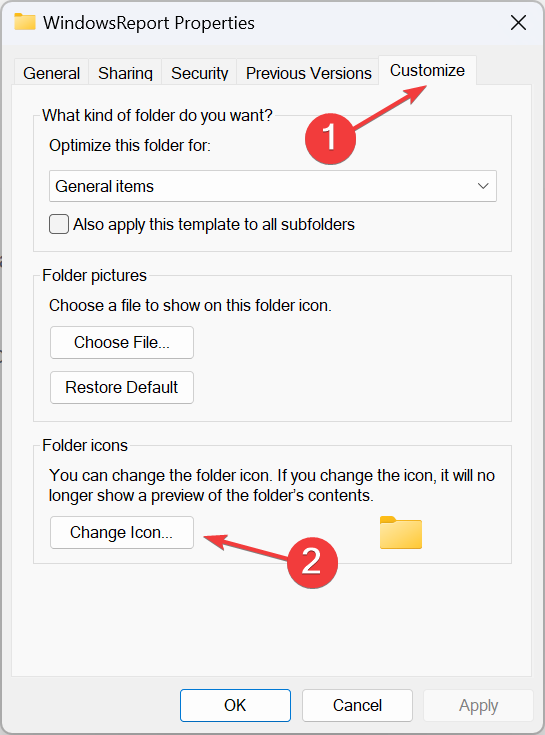
Task: Open the Sharing tab
Action: pyautogui.click(x=125, y=73)
